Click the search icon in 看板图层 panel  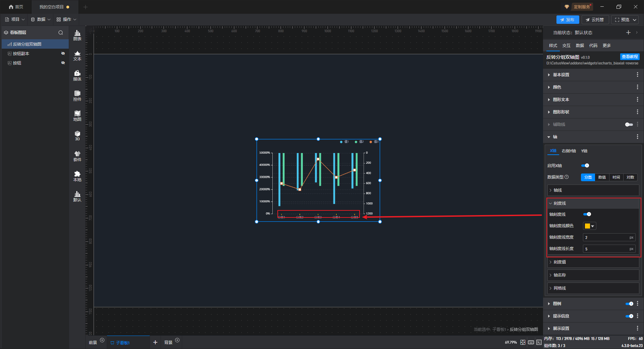61,33
